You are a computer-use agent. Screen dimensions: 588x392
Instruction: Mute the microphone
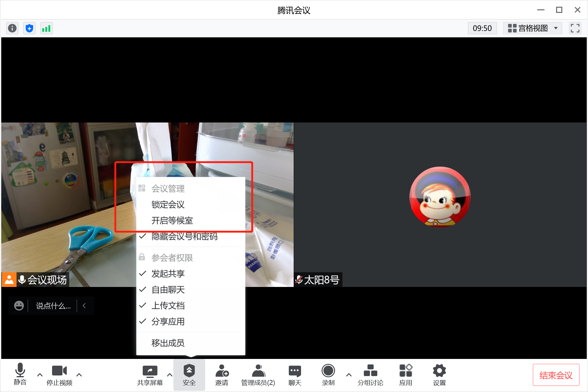click(x=20, y=374)
